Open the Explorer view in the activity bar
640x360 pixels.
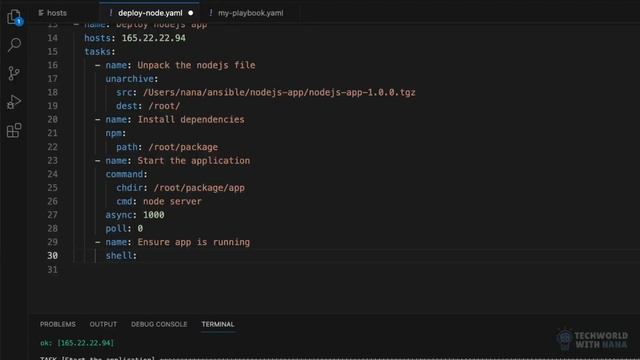[14, 17]
